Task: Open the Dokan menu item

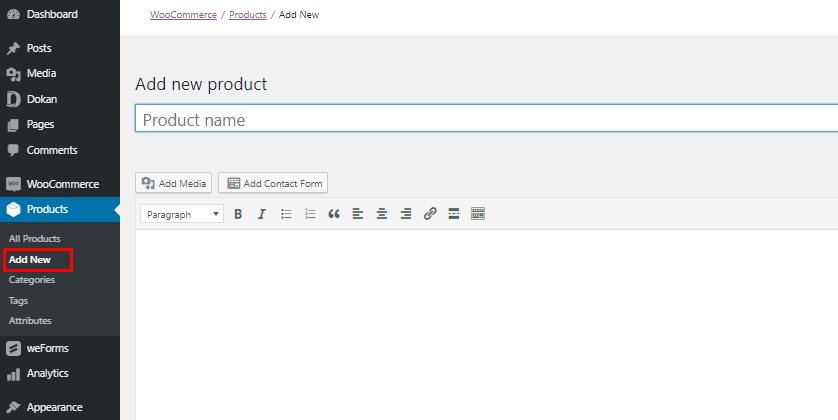Action: (41, 99)
